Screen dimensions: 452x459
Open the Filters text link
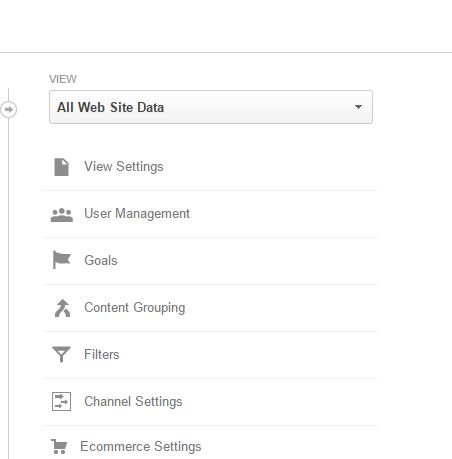(102, 354)
